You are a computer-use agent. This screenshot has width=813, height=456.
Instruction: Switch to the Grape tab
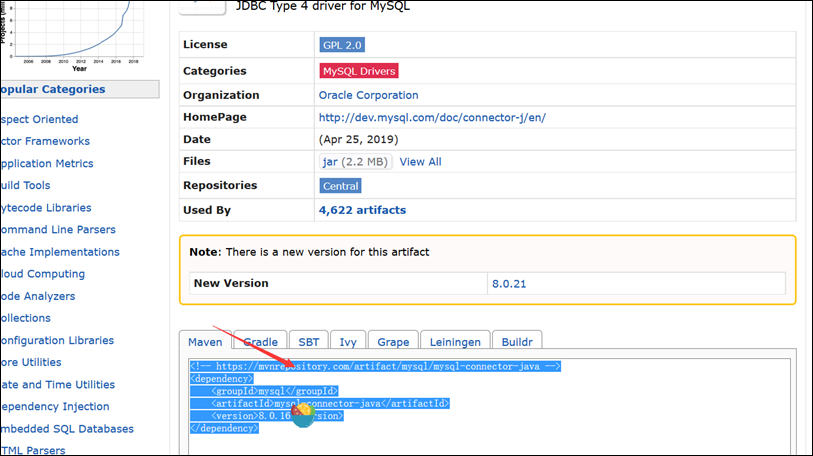[393, 342]
